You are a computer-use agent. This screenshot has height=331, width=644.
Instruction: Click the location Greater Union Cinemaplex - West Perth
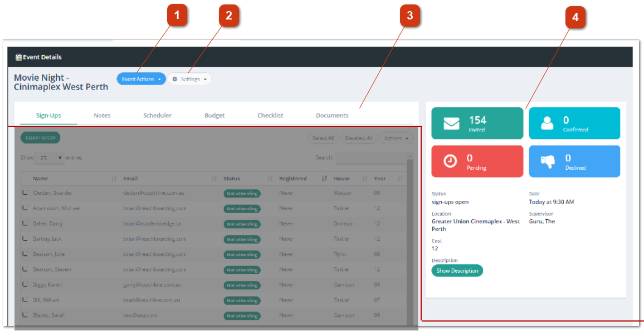476,225
